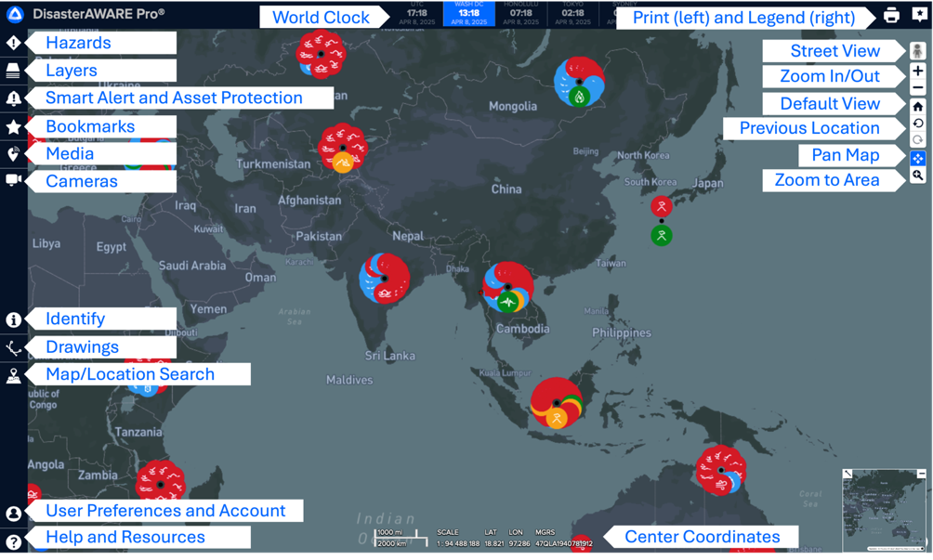Image resolution: width=933 pixels, height=560 pixels.
Task: Activate Street View pegman icon
Action: (x=917, y=50)
